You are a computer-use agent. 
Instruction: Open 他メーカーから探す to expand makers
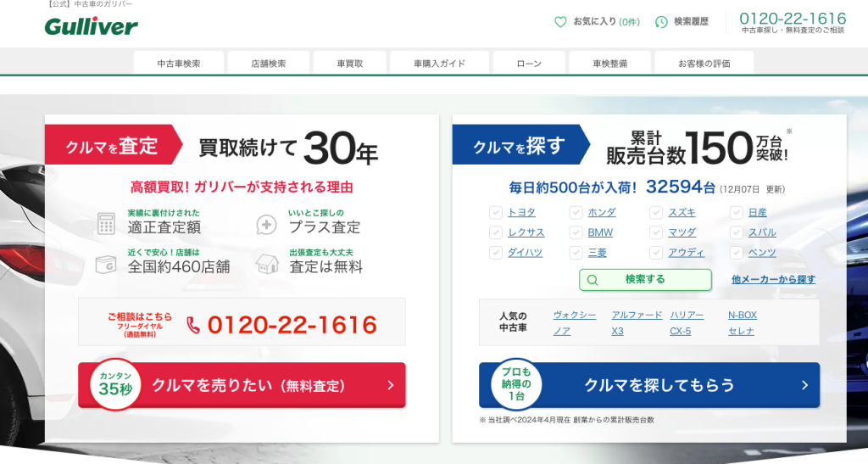[x=773, y=280]
